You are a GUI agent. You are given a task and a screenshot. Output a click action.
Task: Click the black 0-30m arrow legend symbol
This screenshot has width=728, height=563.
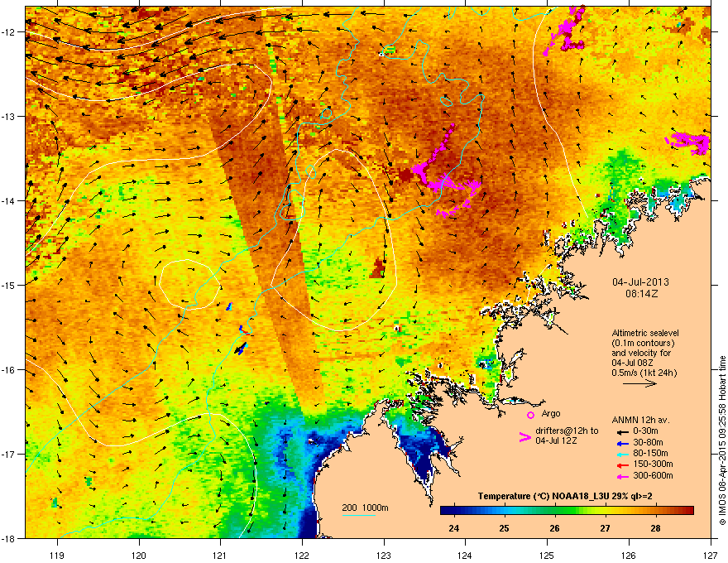coord(622,431)
